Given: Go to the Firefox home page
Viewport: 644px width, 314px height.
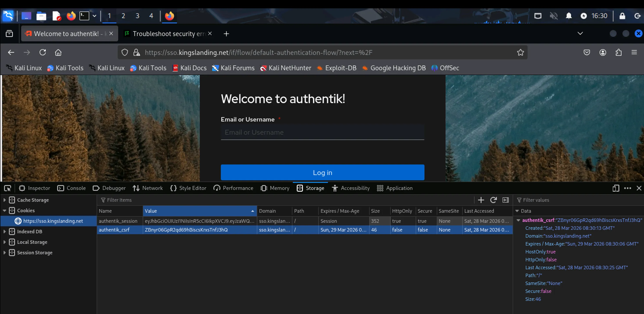Looking at the screenshot, I should click(58, 52).
